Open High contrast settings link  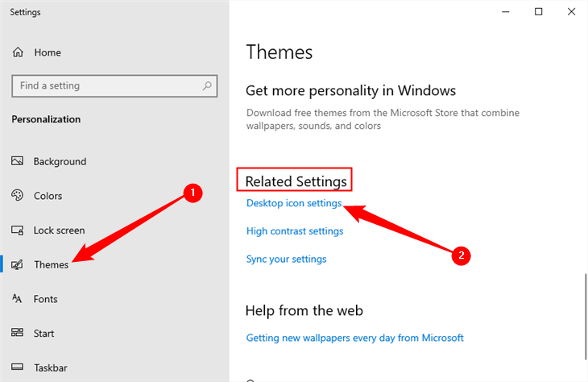click(295, 231)
